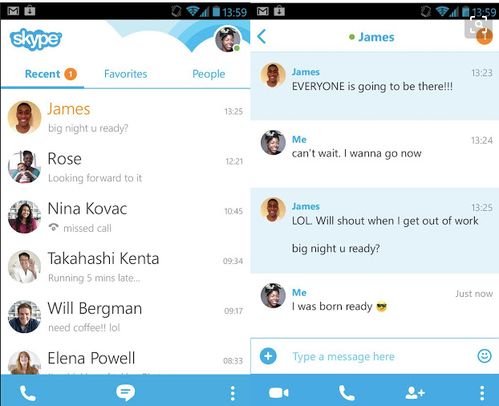
Task: Tap the sunglasses emoji in last message
Action: 382,306
